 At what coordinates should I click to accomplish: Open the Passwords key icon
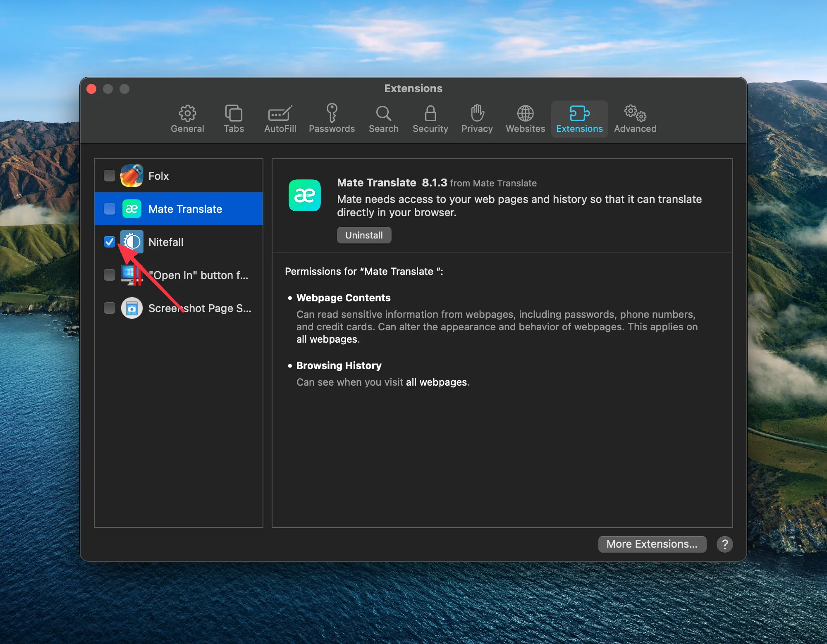click(332, 113)
